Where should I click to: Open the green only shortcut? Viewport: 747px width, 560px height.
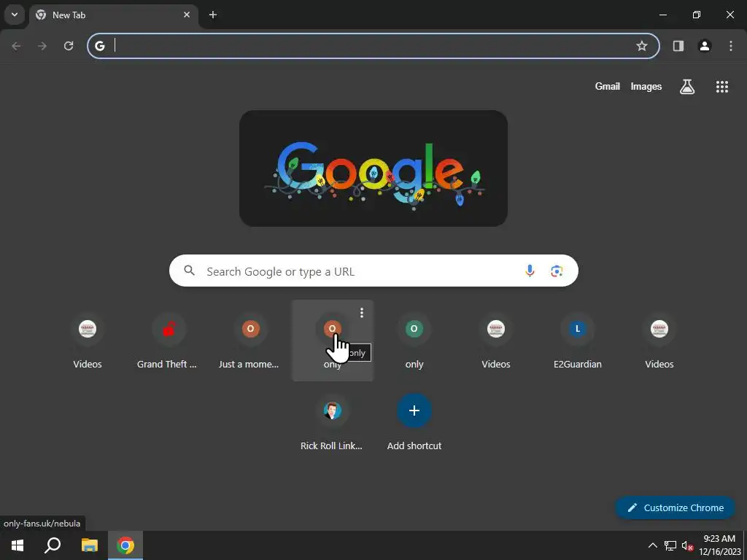[414, 341]
